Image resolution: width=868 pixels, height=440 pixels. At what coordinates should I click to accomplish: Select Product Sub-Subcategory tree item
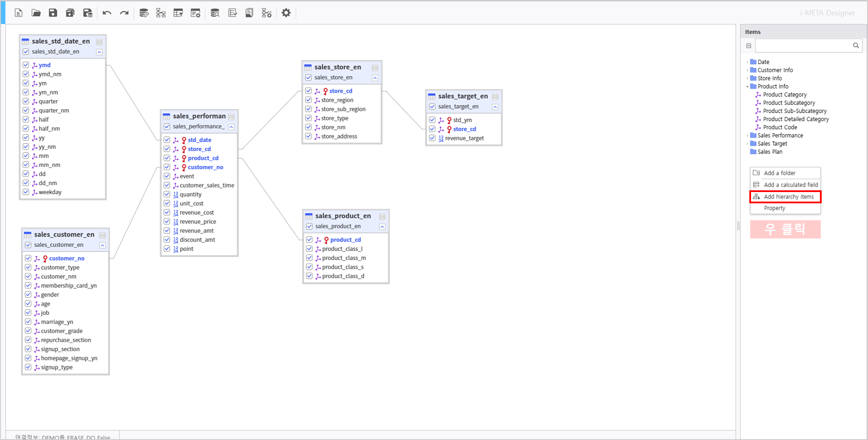(x=795, y=111)
